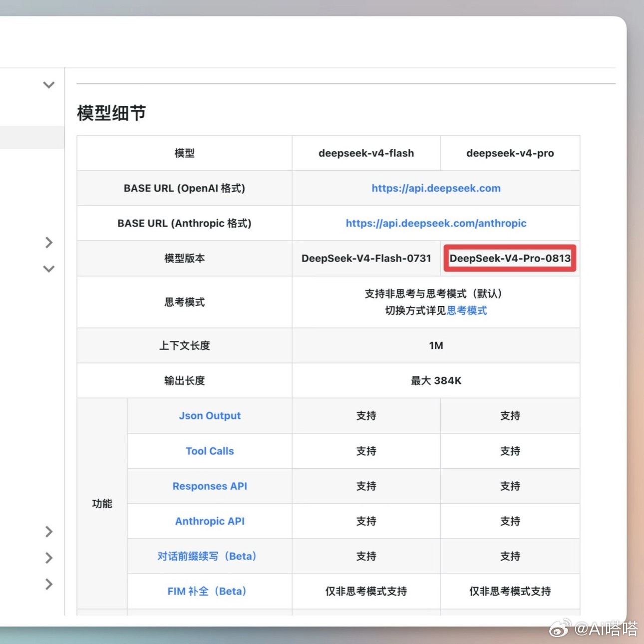
Task: Click 支持 for Responses API under deepseek-v4-pro
Action: (x=510, y=486)
